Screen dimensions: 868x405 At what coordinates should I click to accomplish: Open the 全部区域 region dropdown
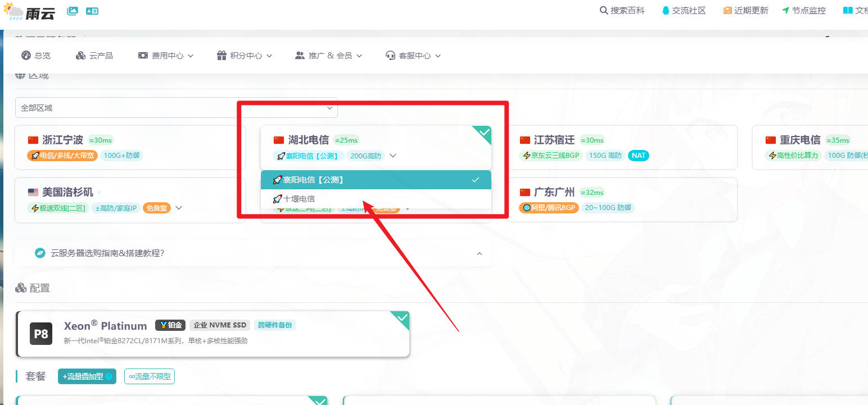tap(176, 108)
